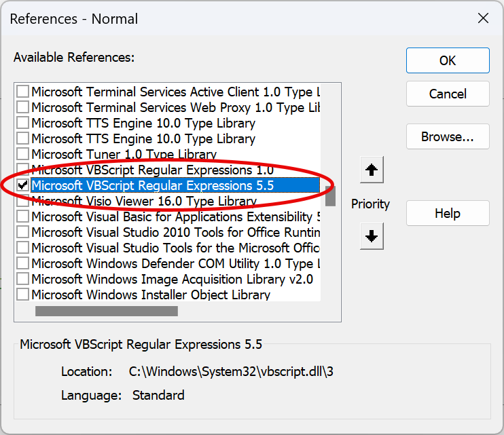The height and width of the screenshot is (435, 504).
Task: Select row Microsoft Terminal Services Web Proxy 1.0
Action: [x=175, y=107]
